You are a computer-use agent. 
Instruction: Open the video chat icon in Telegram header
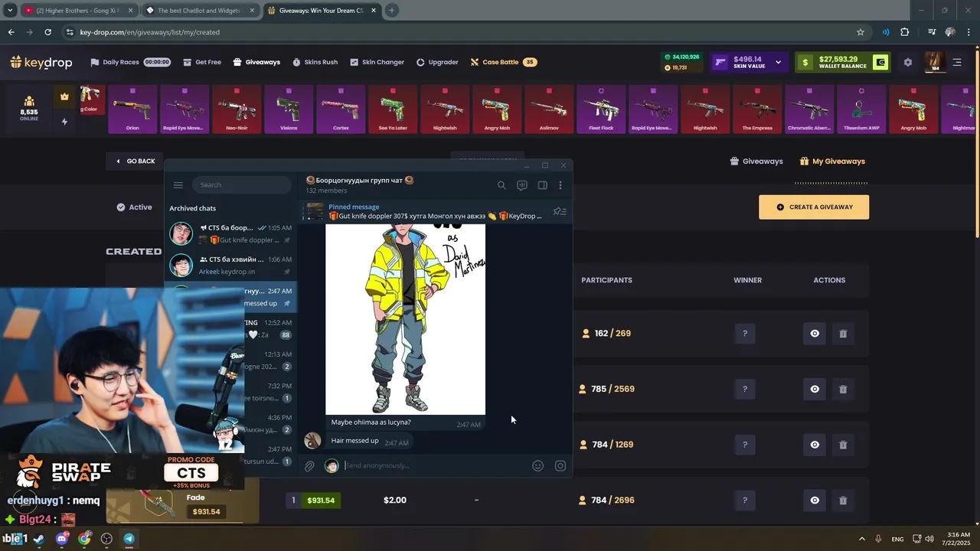click(x=522, y=184)
